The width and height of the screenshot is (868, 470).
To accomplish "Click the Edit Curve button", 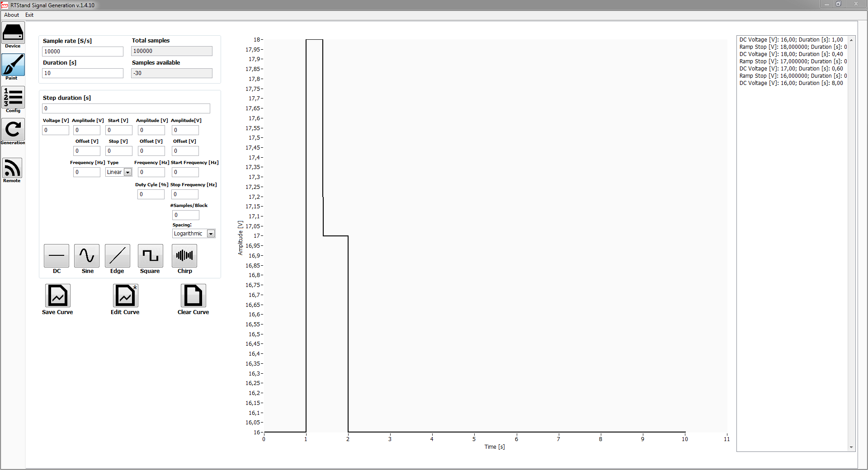I will coord(125,296).
